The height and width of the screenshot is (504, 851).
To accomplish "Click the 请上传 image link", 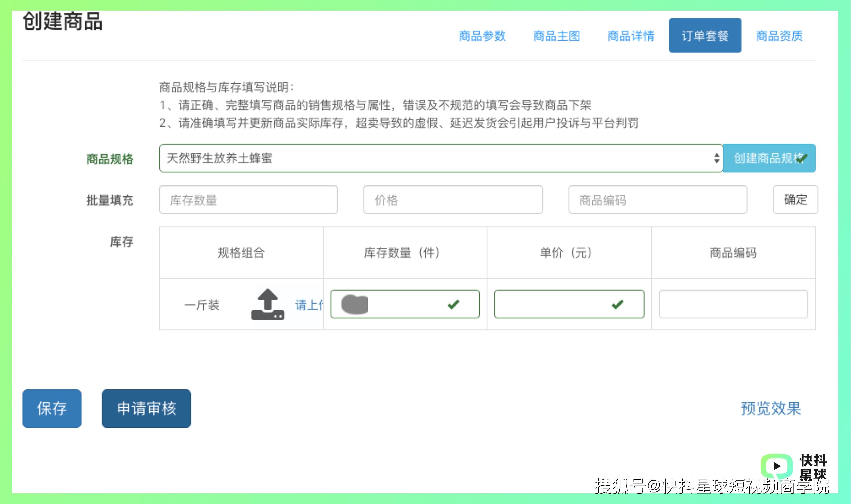I will [309, 305].
